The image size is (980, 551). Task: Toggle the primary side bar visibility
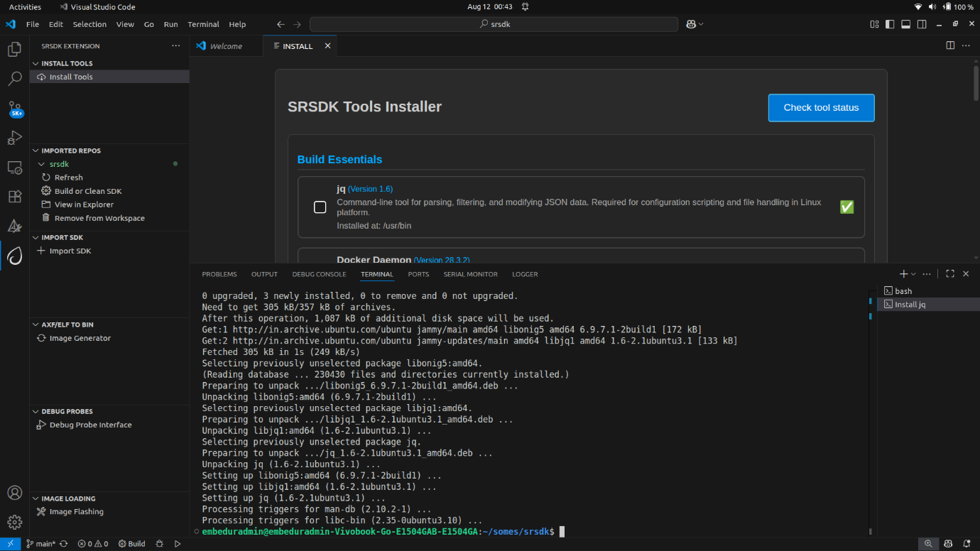890,24
